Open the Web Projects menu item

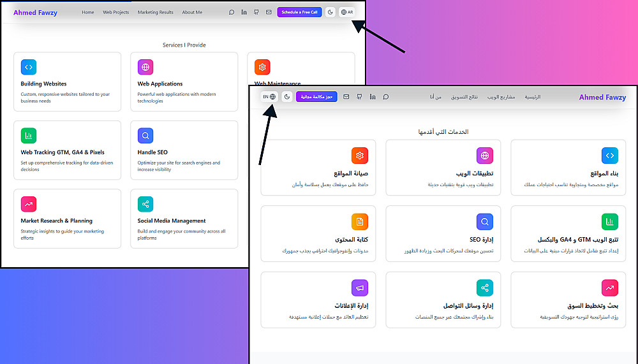point(116,12)
